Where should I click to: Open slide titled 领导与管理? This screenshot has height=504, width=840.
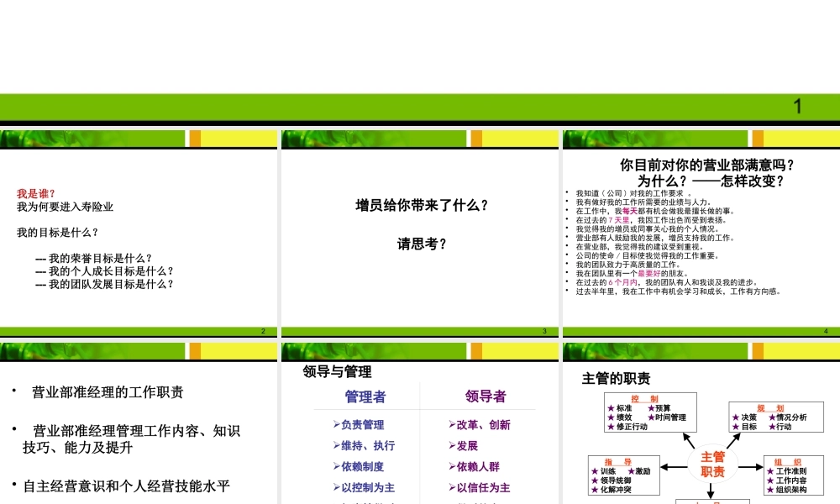point(420,423)
